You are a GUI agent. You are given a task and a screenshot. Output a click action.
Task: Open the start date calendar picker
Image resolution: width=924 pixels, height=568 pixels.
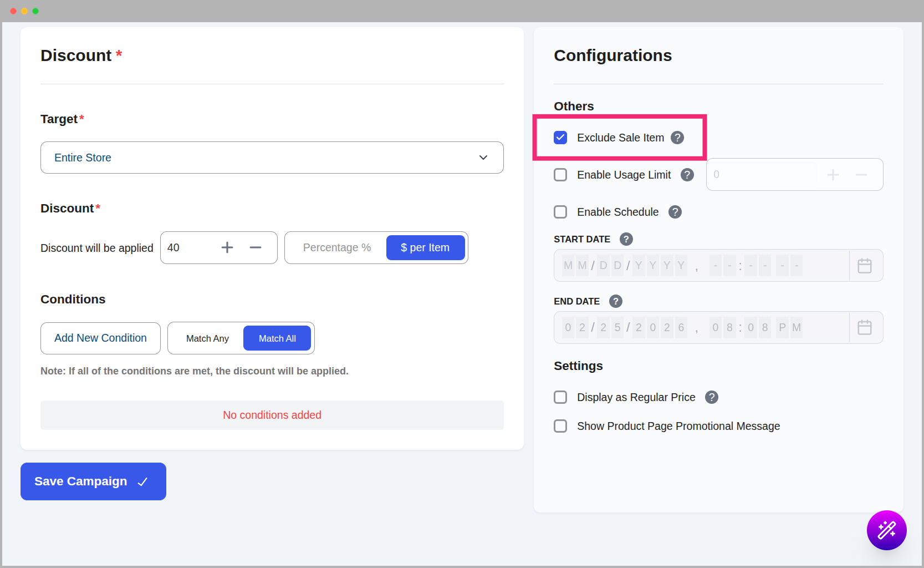coord(864,266)
